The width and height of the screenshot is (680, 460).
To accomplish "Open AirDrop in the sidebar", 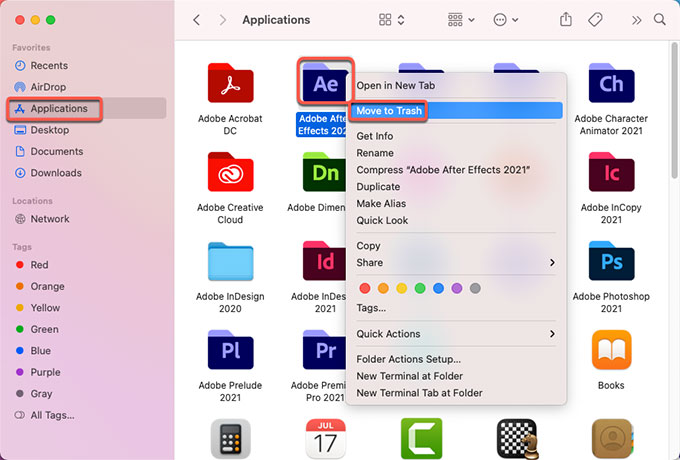I will coord(87,87).
